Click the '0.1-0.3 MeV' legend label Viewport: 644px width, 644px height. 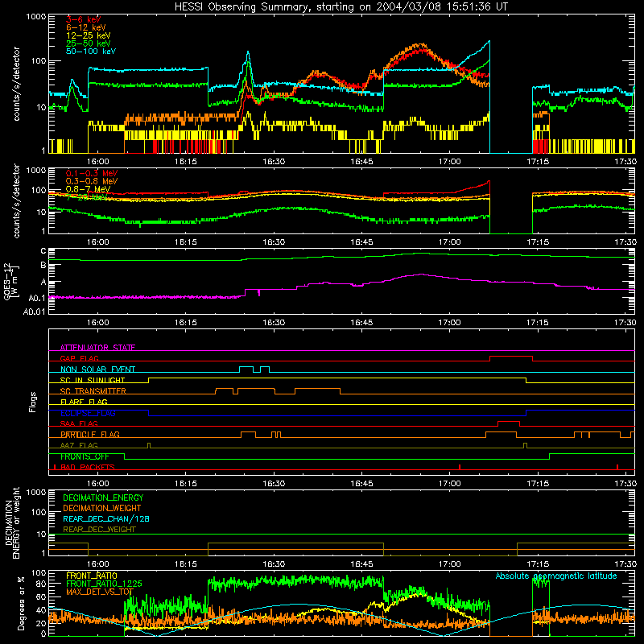pyautogui.click(x=92, y=173)
